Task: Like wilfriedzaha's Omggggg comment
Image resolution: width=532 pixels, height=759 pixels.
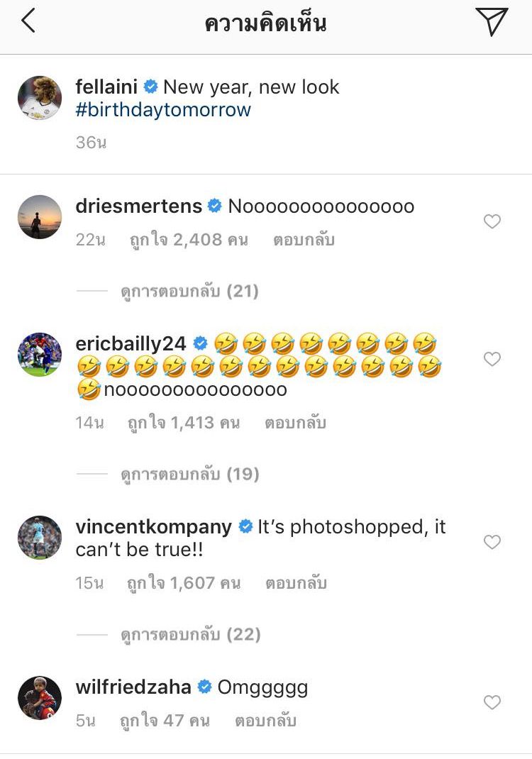Action: click(492, 702)
